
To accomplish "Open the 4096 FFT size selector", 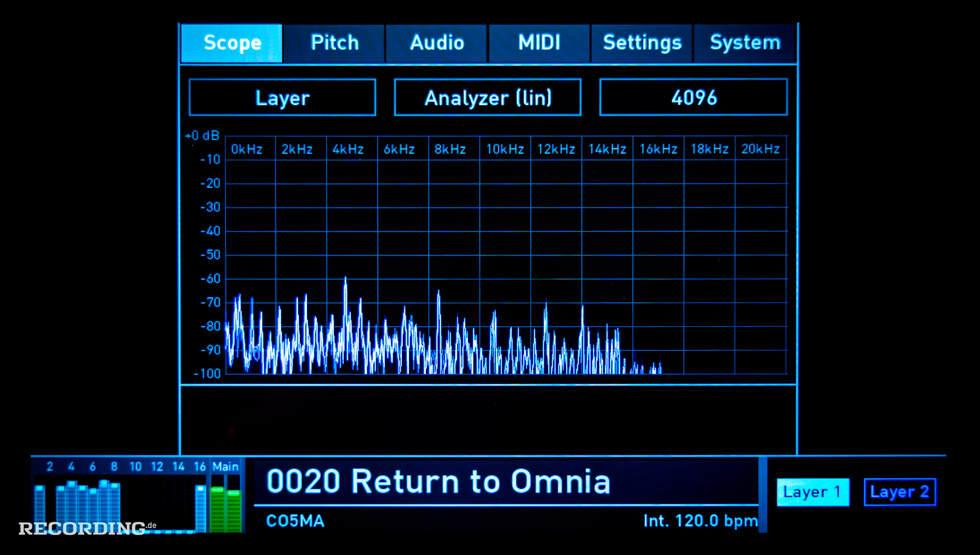I will tap(693, 97).
